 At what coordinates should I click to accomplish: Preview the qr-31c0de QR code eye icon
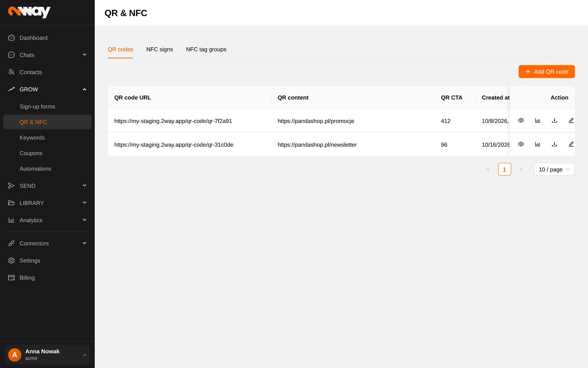[x=521, y=144]
